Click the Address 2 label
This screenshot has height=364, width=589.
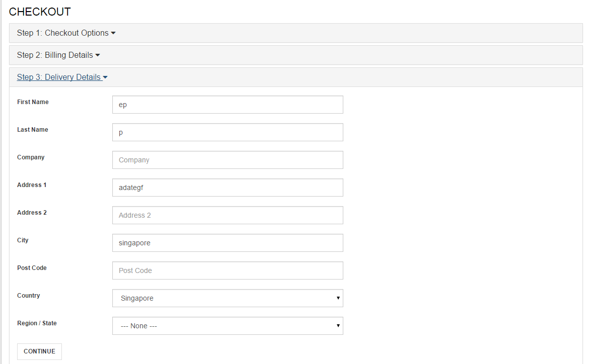click(x=32, y=213)
